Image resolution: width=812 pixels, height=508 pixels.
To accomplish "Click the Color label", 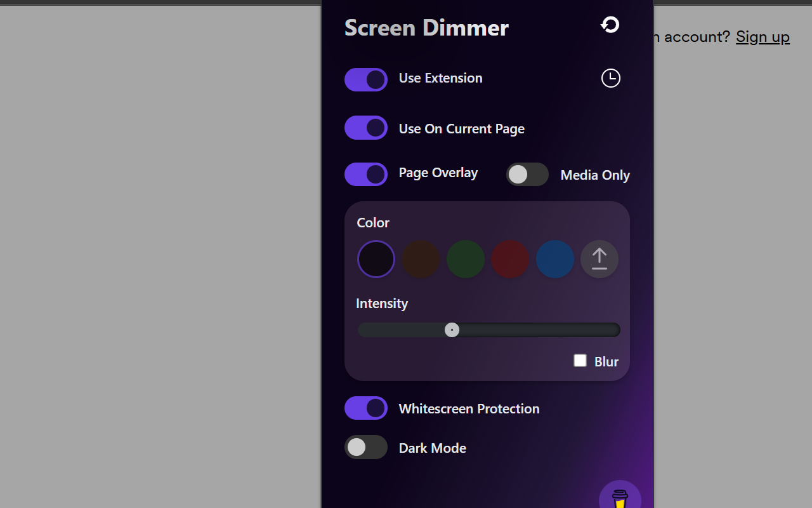I will [x=373, y=223].
